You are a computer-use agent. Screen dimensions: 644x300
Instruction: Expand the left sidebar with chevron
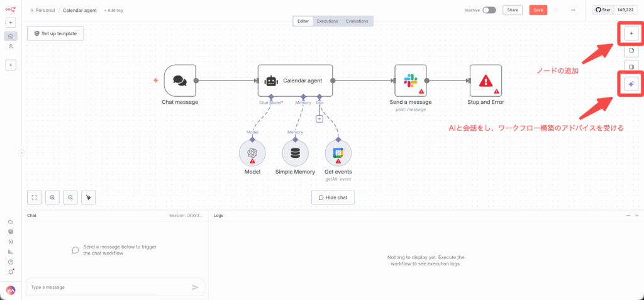tap(21, 153)
